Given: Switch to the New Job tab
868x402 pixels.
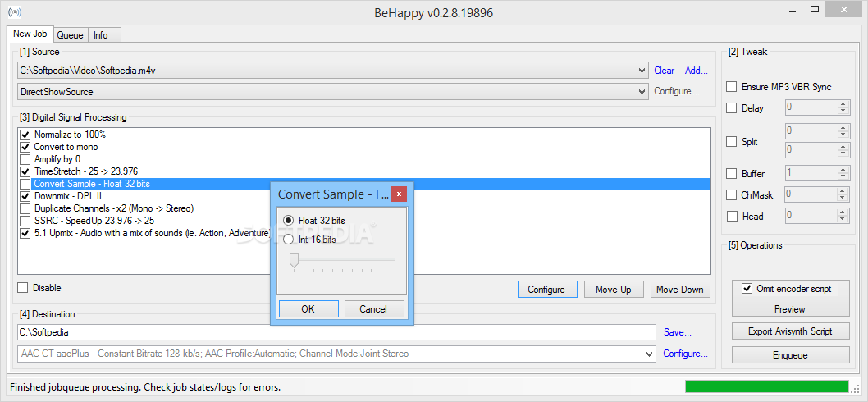Looking at the screenshot, I should click(x=30, y=33).
